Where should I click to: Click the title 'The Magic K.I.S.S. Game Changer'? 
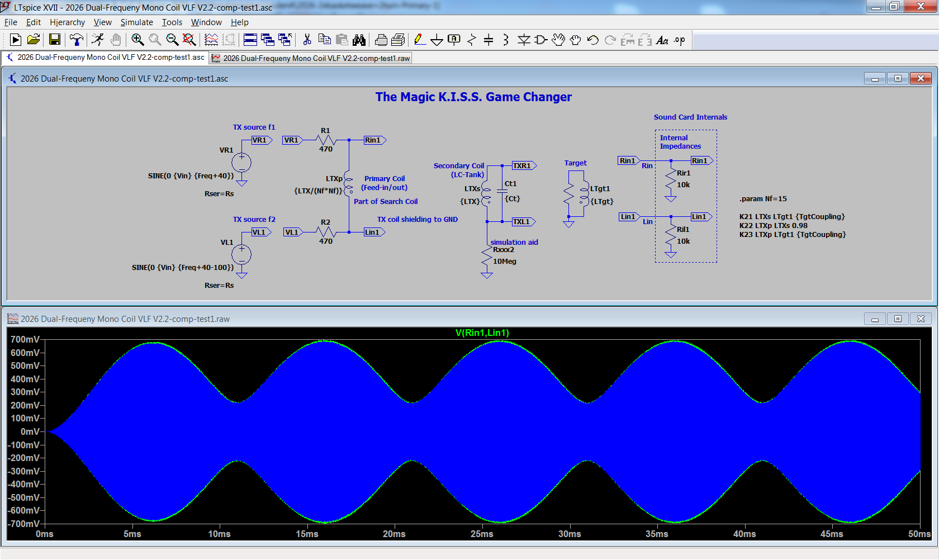pos(473,97)
